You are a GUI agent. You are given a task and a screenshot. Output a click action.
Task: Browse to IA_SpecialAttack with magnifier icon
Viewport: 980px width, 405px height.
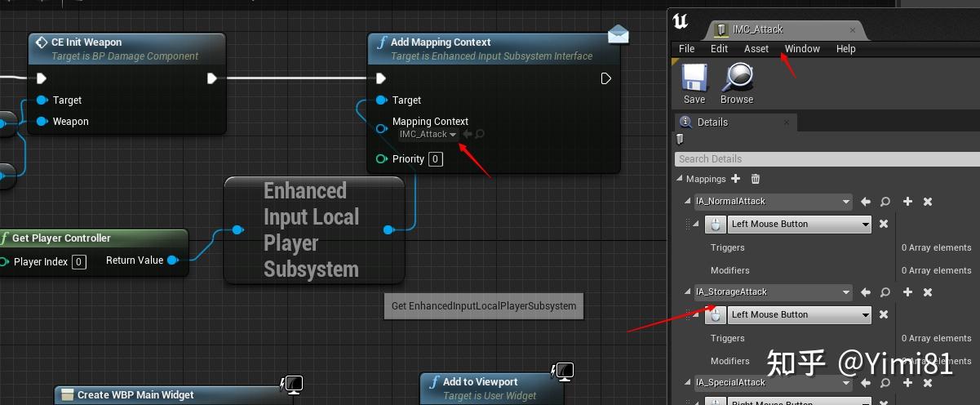885,383
